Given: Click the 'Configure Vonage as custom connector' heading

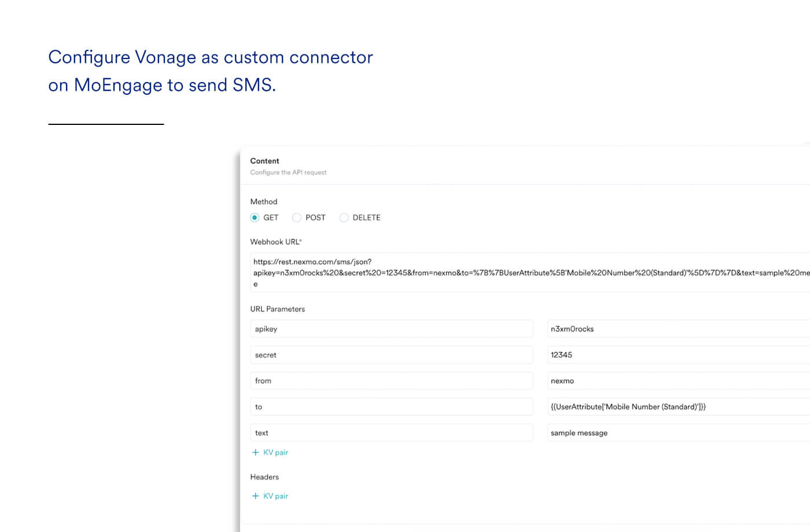Looking at the screenshot, I should point(211,57).
